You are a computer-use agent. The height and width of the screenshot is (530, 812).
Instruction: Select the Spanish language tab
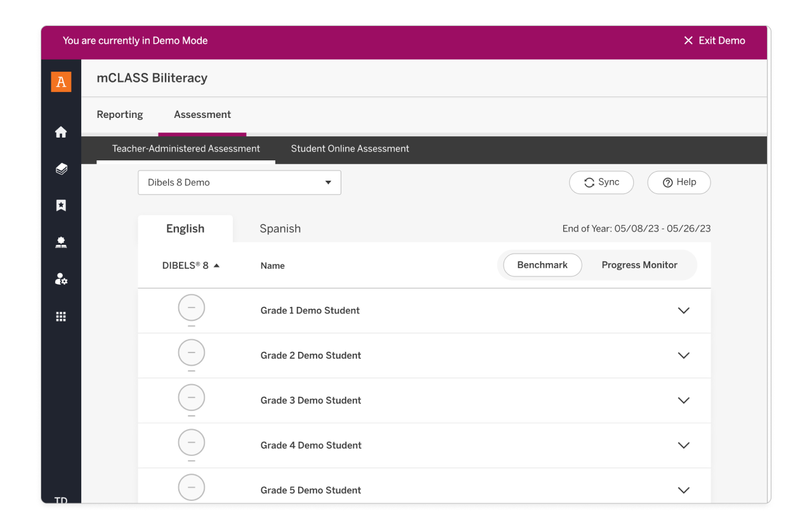pyautogui.click(x=280, y=229)
